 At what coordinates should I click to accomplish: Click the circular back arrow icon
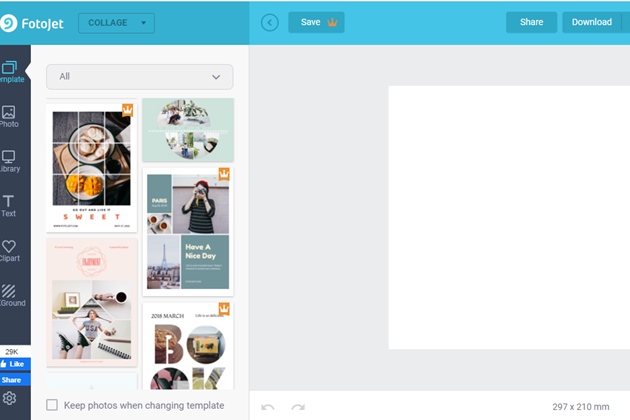pyautogui.click(x=269, y=22)
